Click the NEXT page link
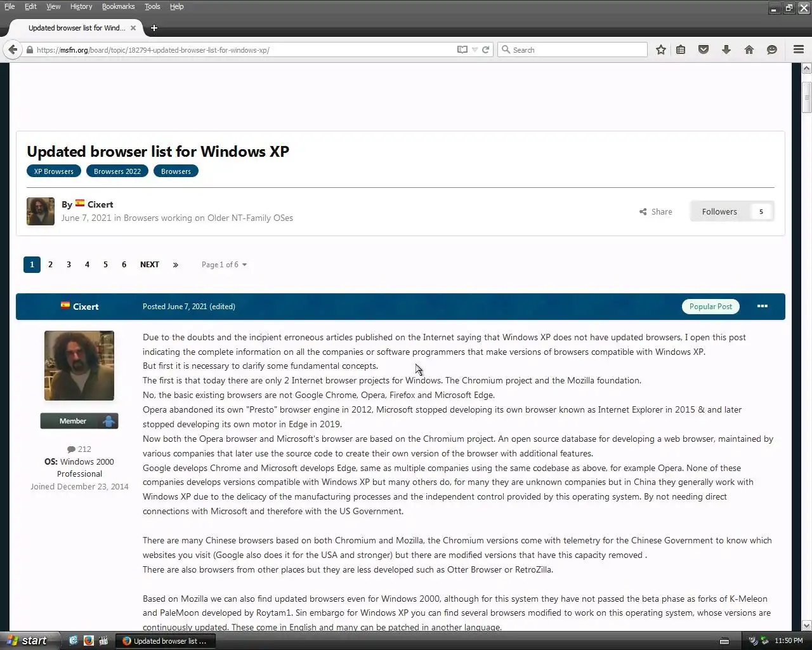 tap(150, 265)
